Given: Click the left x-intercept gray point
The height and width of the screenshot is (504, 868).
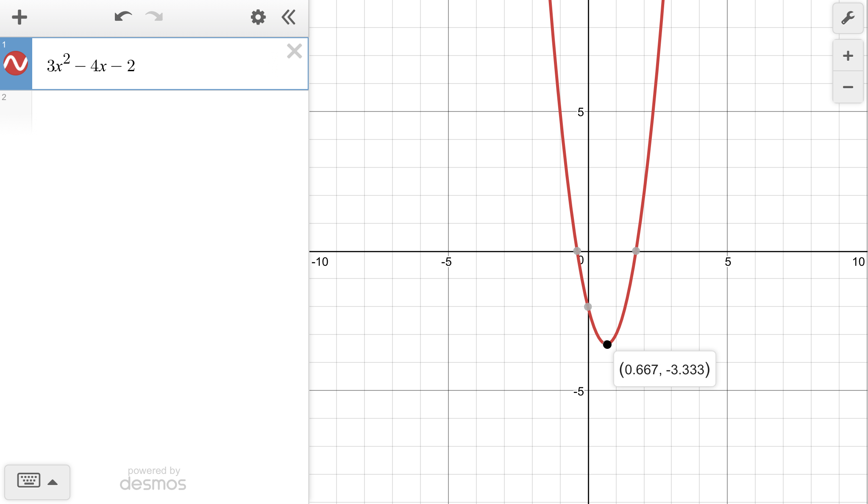Looking at the screenshot, I should pyautogui.click(x=577, y=251).
